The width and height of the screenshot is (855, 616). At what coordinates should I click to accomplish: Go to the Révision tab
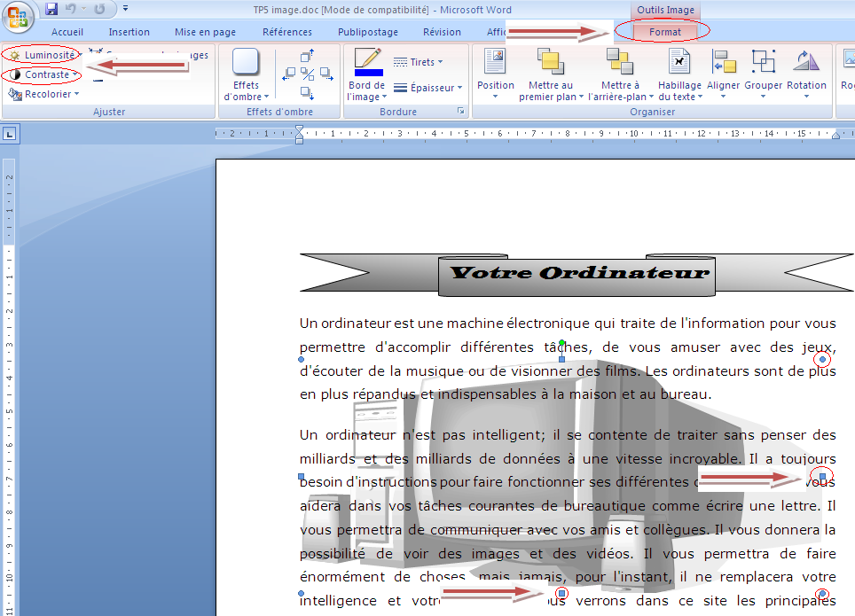point(442,32)
